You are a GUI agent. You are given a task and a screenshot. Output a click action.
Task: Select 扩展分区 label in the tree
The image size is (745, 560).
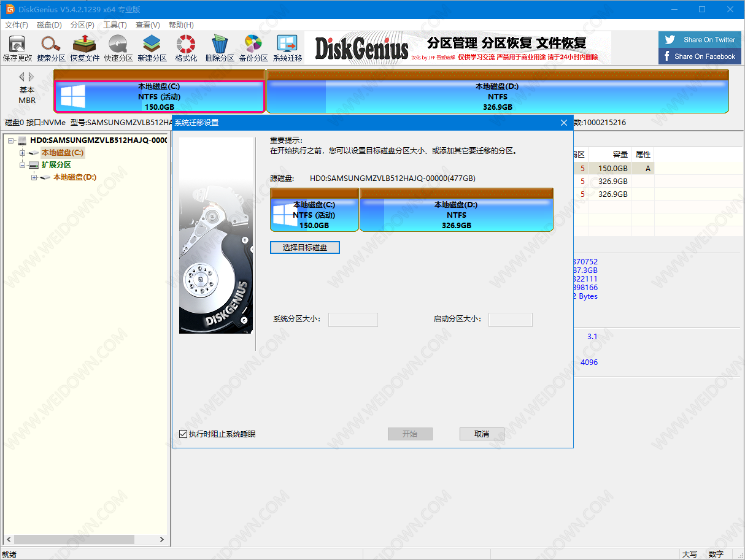tap(56, 165)
